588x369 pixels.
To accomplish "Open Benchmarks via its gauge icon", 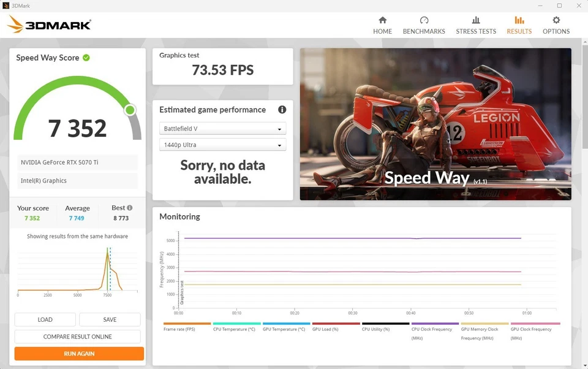I will (424, 20).
